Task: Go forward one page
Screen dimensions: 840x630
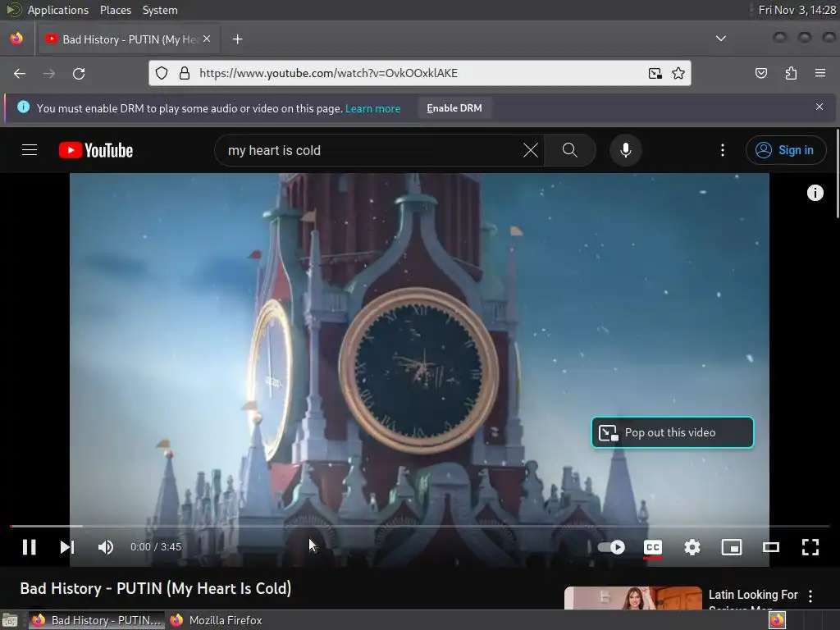Action: 49,73
